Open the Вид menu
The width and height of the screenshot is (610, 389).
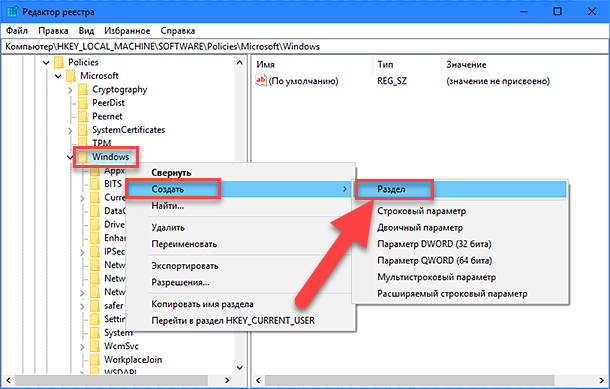click(86, 31)
